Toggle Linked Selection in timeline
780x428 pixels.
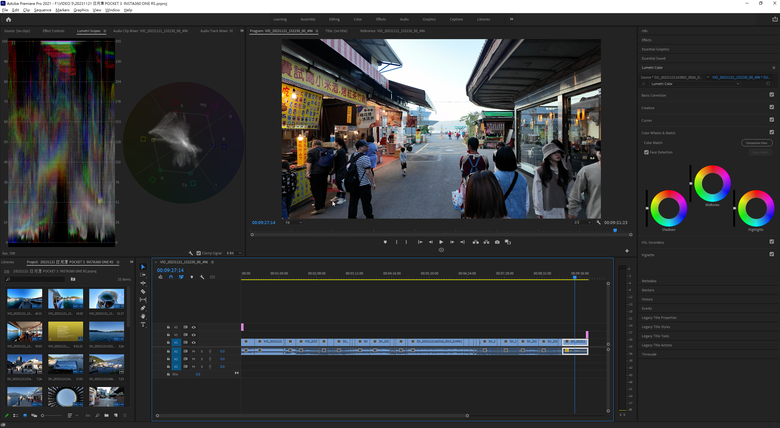point(181,277)
